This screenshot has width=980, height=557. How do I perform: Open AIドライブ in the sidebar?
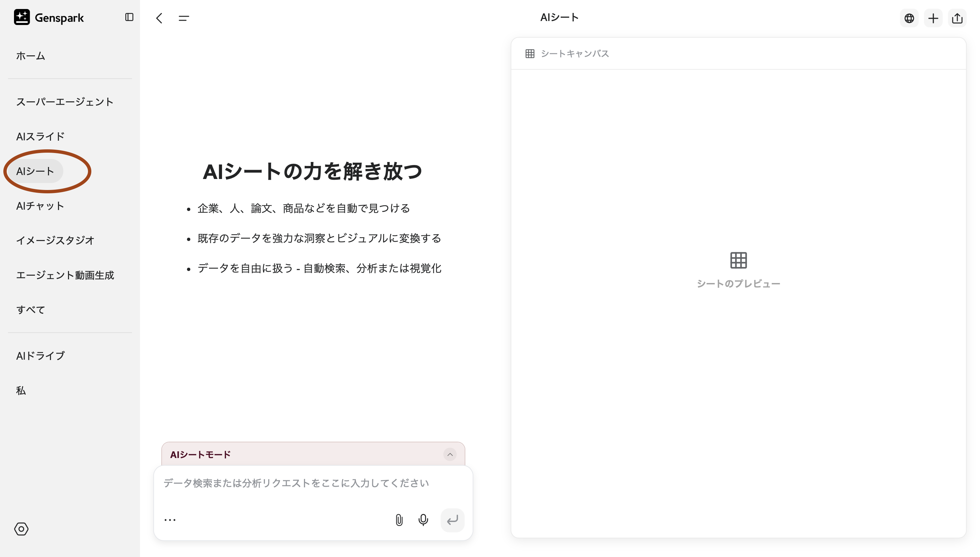(x=41, y=356)
